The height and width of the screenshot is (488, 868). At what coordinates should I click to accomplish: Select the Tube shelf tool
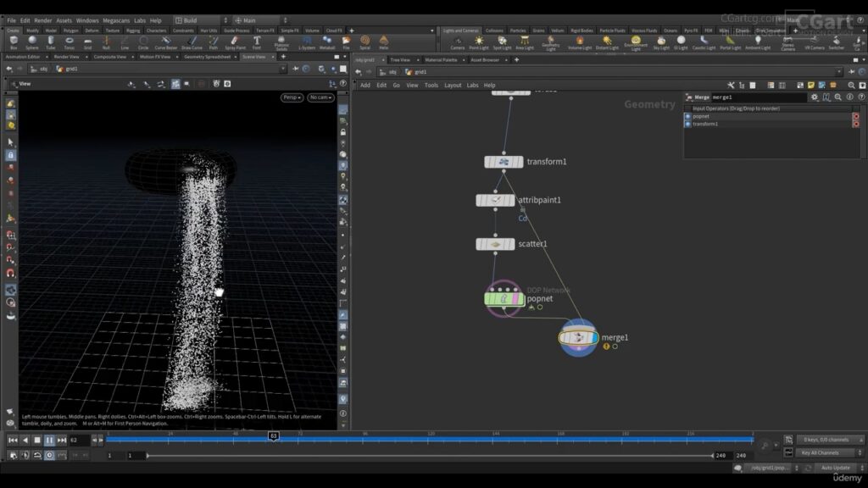click(50, 42)
